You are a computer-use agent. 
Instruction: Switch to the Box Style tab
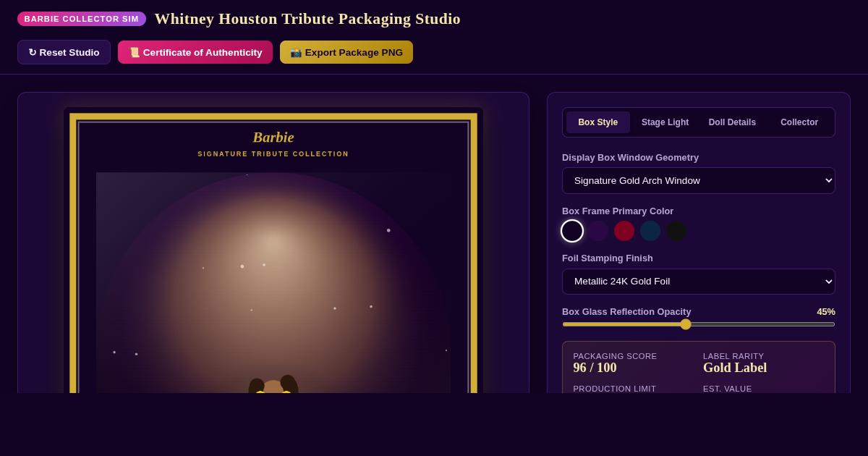598,122
